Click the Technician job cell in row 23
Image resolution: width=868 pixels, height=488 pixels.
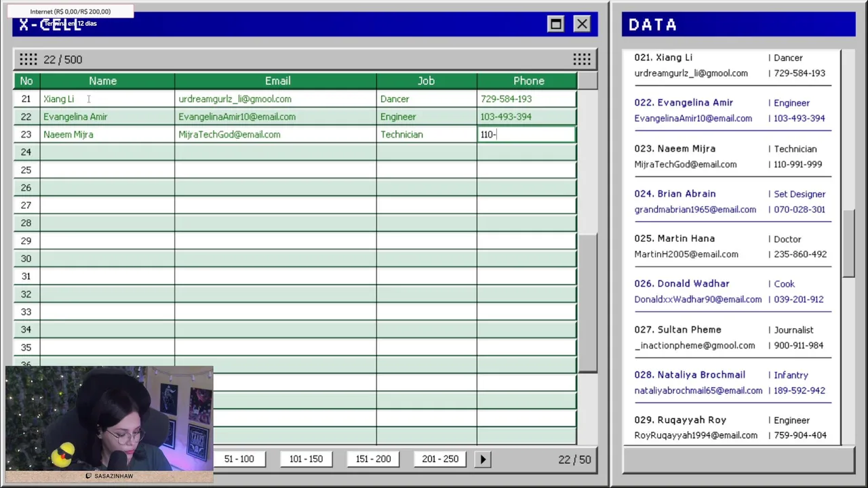pyautogui.click(x=427, y=134)
